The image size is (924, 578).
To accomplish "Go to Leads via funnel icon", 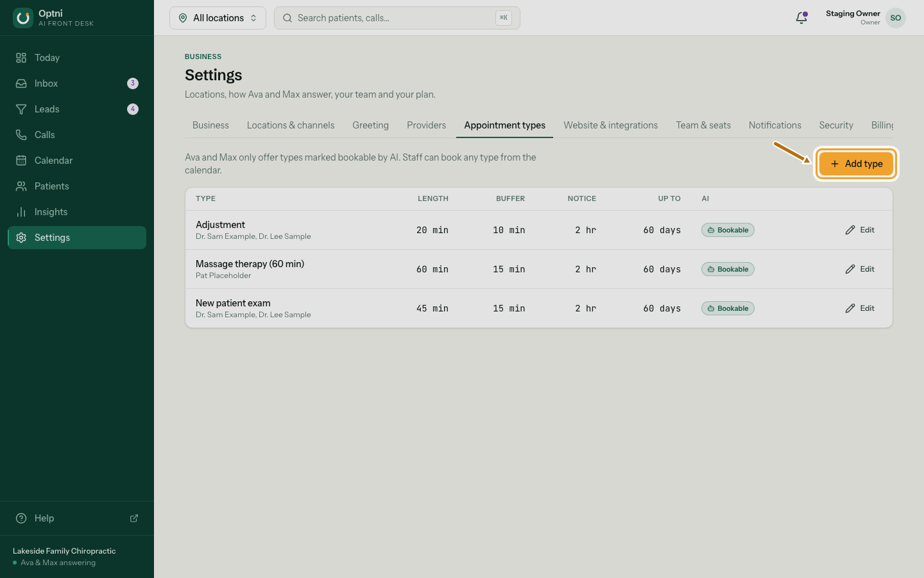I will [21, 109].
